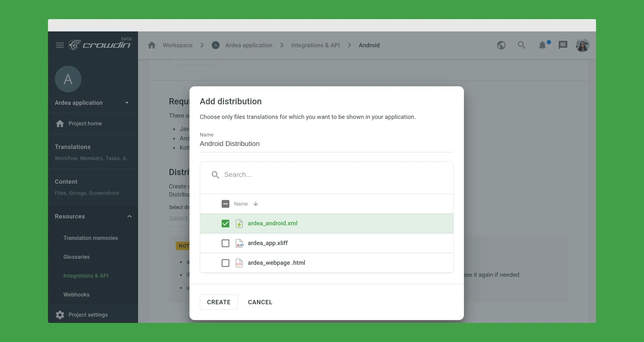Toggle the select-all files checkbox
The height and width of the screenshot is (342, 644).
(225, 204)
